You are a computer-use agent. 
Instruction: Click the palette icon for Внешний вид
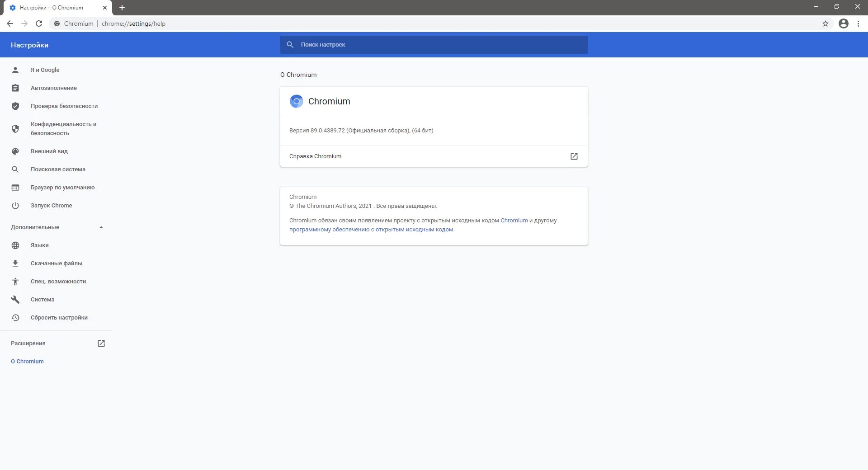point(15,151)
